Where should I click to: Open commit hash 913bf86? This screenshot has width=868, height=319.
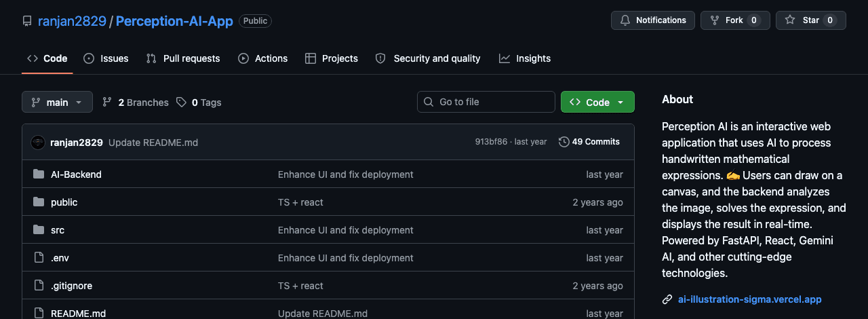491,142
